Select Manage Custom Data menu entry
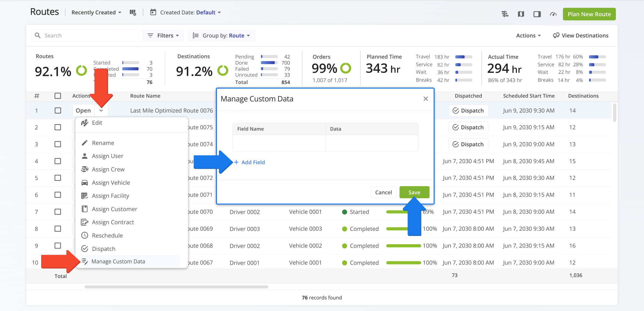The width and height of the screenshot is (644, 311). click(x=118, y=262)
